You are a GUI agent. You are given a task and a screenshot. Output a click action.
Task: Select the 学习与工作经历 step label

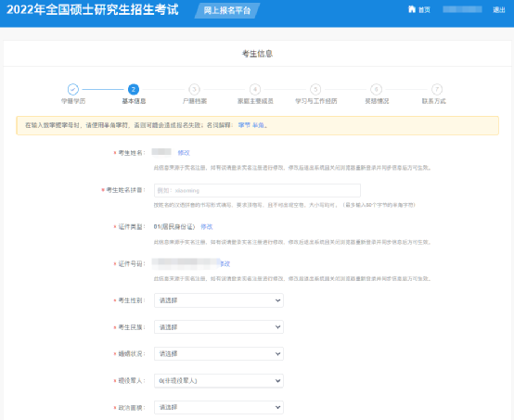pyautogui.click(x=316, y=101)
